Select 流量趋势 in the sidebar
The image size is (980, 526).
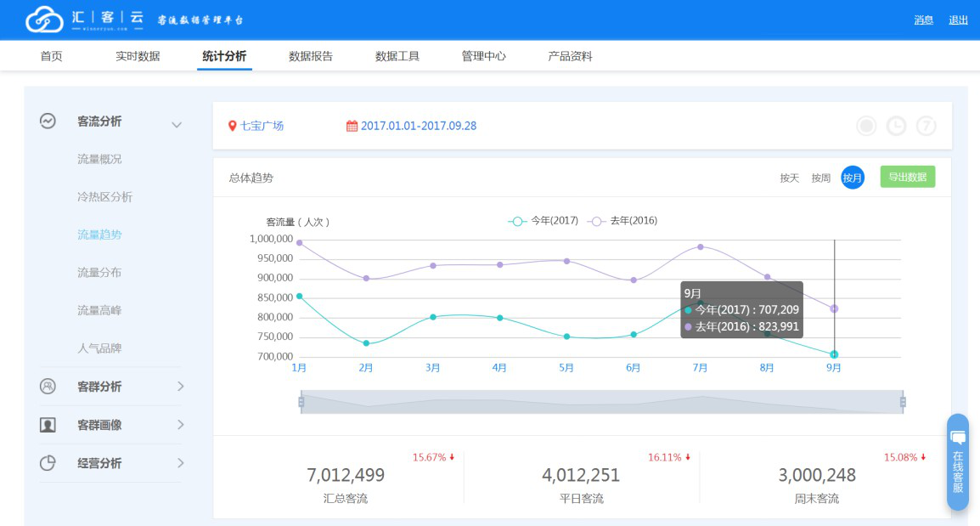click(x=99, y=235)
